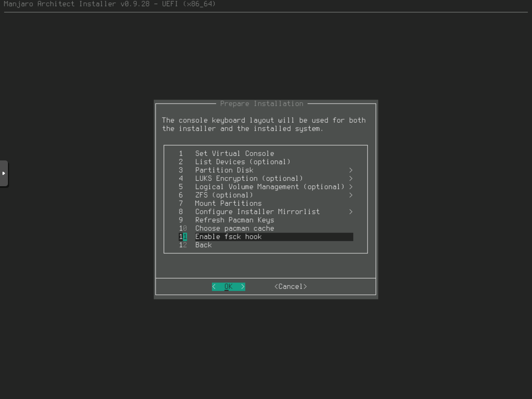Viewport: 532px width, 399px height.
Task: Open the Partition Disk menu item
Action: (x=224, y=170)
